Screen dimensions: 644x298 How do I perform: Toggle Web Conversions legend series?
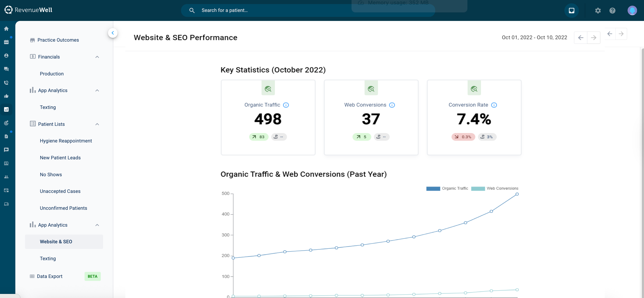494,188
